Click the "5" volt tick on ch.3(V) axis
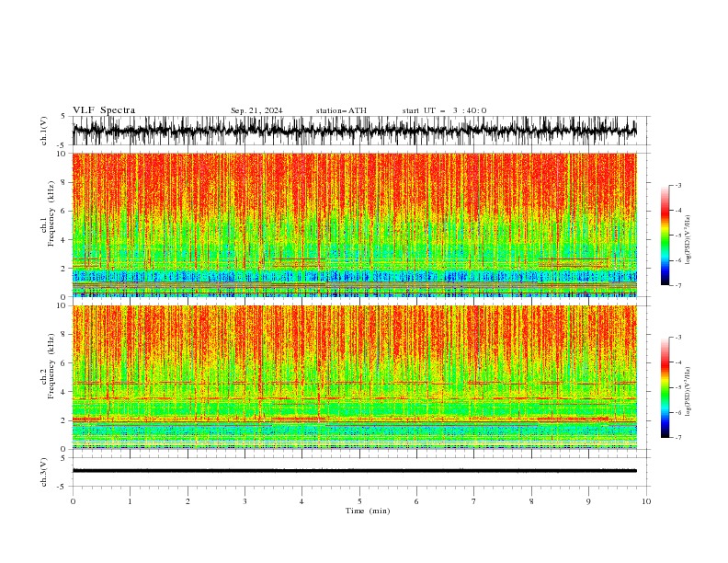 pos(63,457)
